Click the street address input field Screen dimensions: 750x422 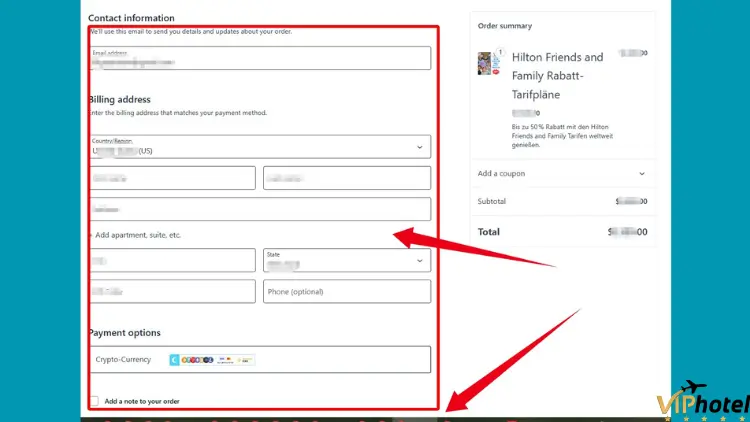[x=260, y=209]
